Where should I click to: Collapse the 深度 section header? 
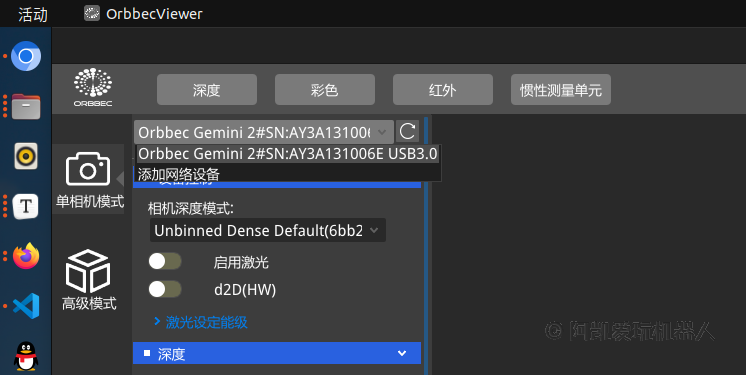tap(277, 353)
